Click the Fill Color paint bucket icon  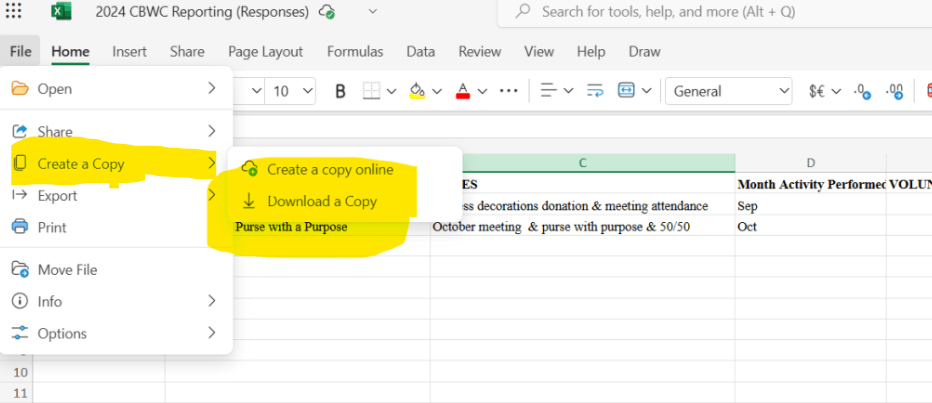[417, 91]
